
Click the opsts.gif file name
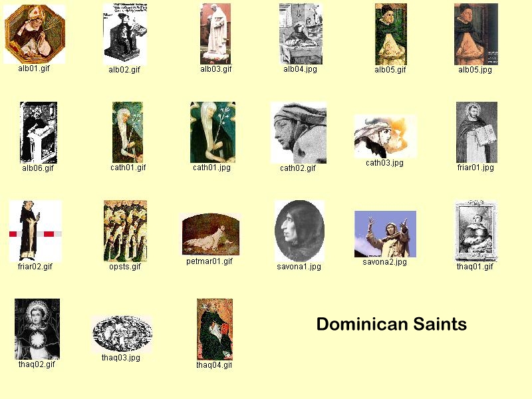[x=125, y=267]
